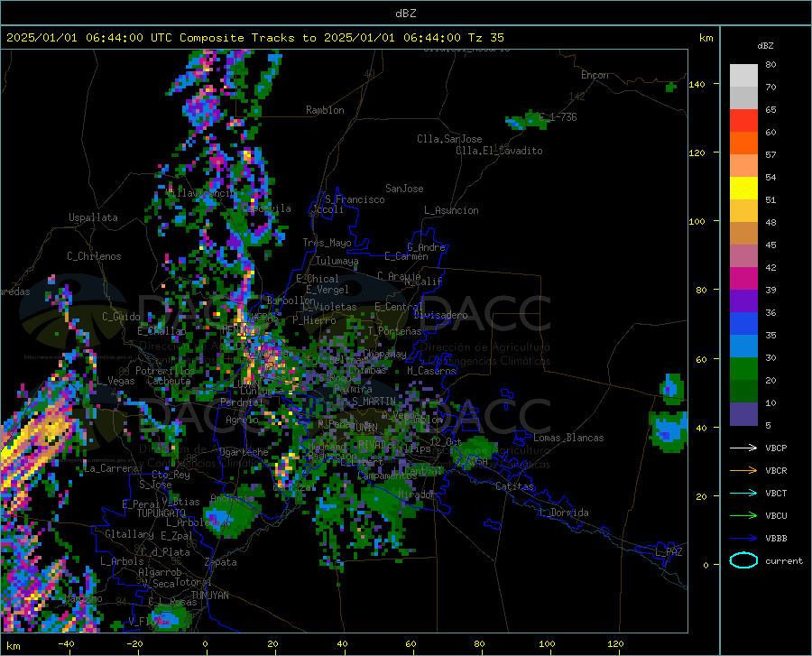Click the TUPUNGATO map label
The image size is (812, 656).
(x=161, y=513)
